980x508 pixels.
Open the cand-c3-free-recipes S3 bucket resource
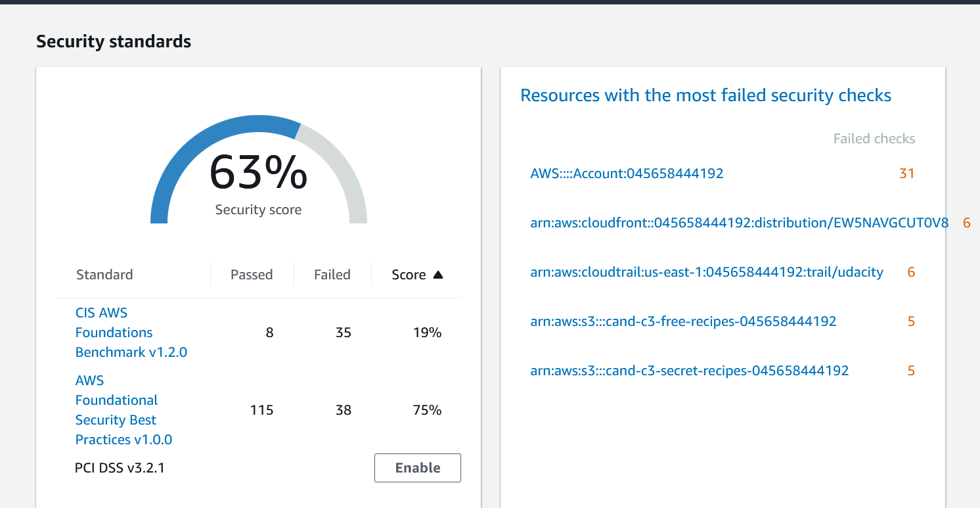point(683,321)
